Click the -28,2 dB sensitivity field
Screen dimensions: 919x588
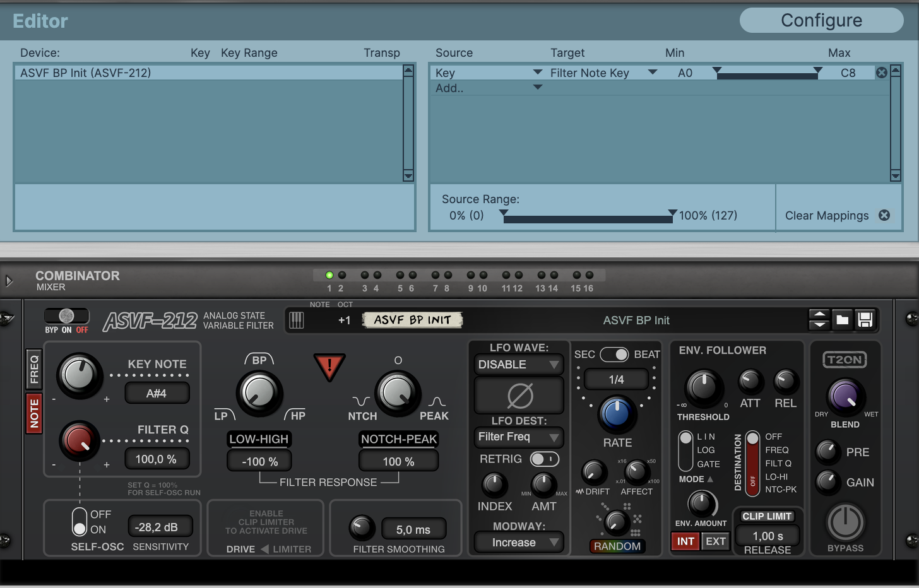(x=160, y=527)
